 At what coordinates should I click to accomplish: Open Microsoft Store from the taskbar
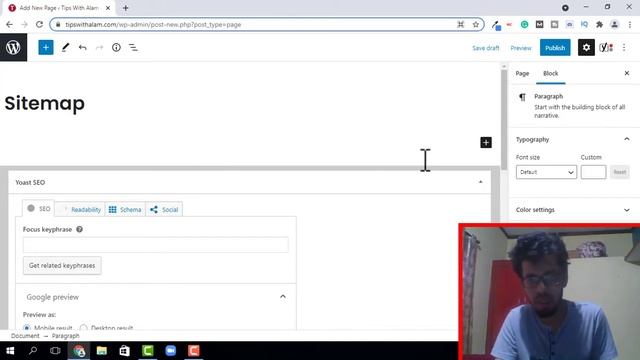(124, 351)
